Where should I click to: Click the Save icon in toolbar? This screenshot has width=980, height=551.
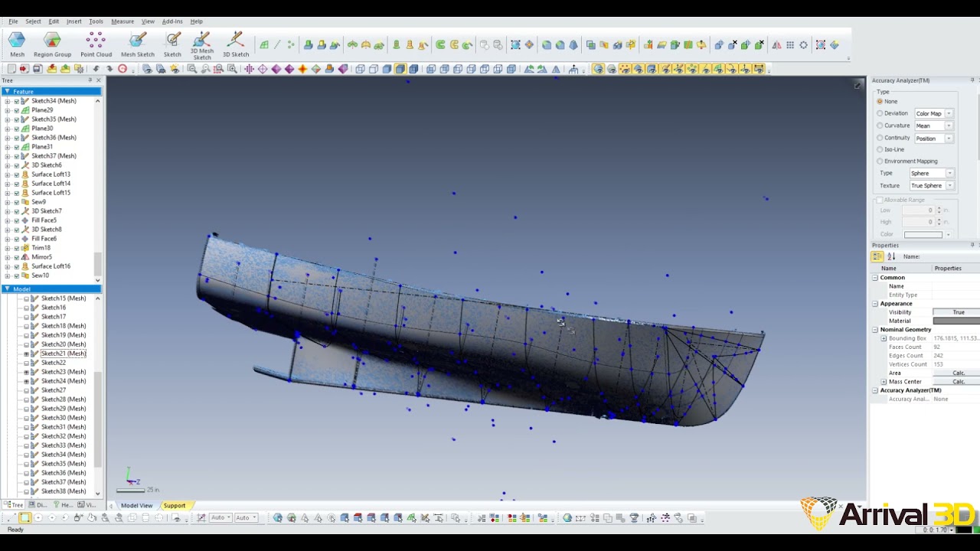click(x=38, y=69)
